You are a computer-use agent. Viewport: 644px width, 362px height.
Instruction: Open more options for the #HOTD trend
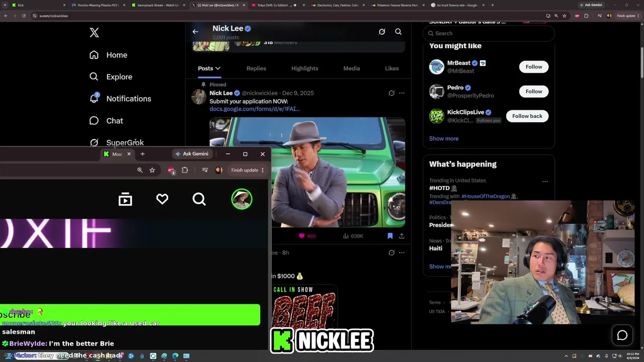[x=545, y=181]
